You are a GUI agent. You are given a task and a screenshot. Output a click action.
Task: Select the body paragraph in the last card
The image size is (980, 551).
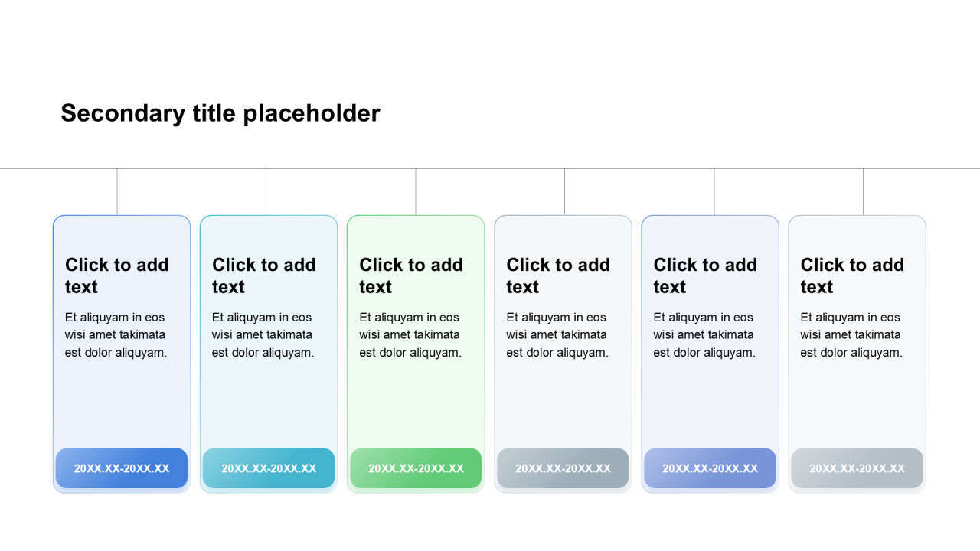click(x=851, y=335)
